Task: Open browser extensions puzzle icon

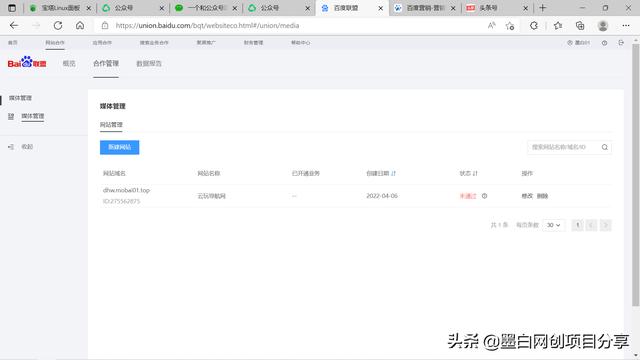Action: tap(534, 25)
